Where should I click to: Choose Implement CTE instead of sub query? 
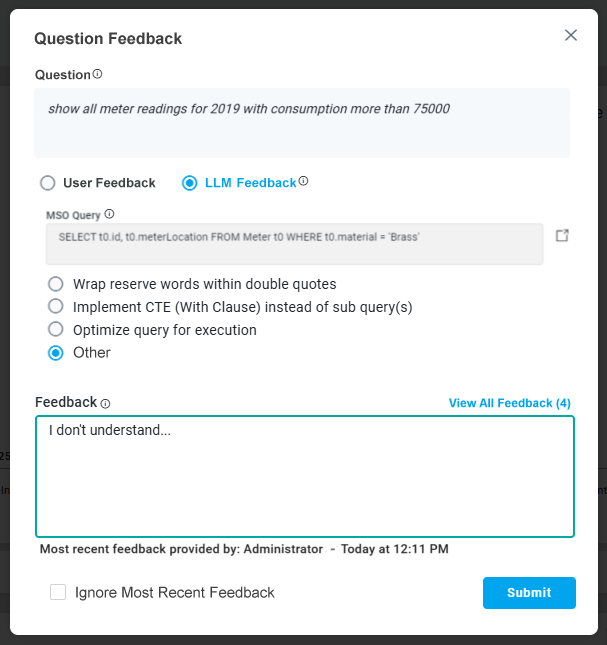click(x=56, y=307)
